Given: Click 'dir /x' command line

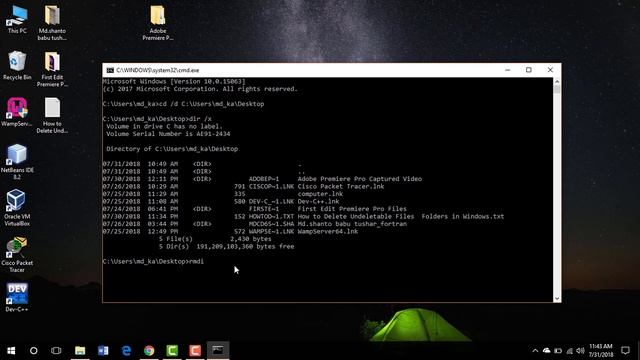Looking at the screenshot, I should tap(157, 119).
